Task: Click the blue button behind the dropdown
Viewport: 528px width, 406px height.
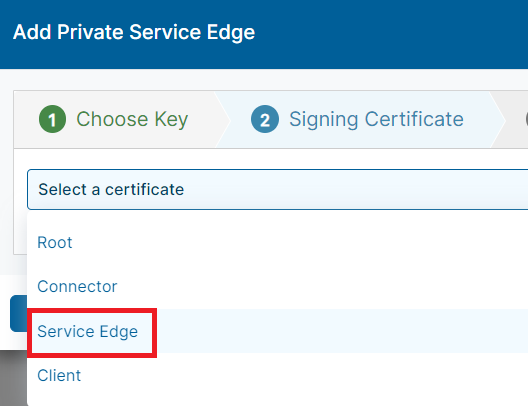Action: tap(19, 313)
